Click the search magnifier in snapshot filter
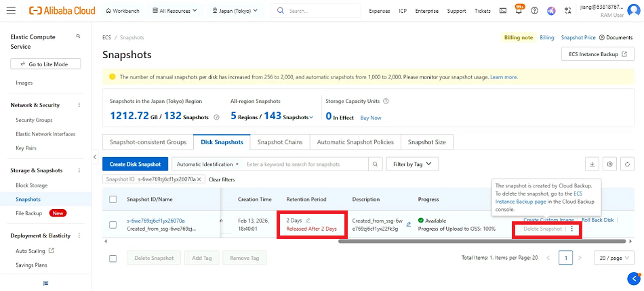Screen dimensions: 644x291 [x=375, y=164]
